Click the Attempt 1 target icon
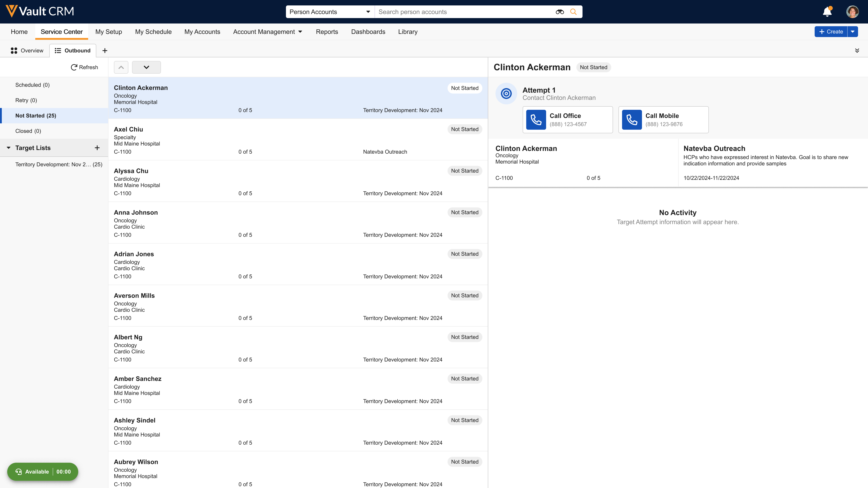 pyautogui.click(x=506, y=94)
